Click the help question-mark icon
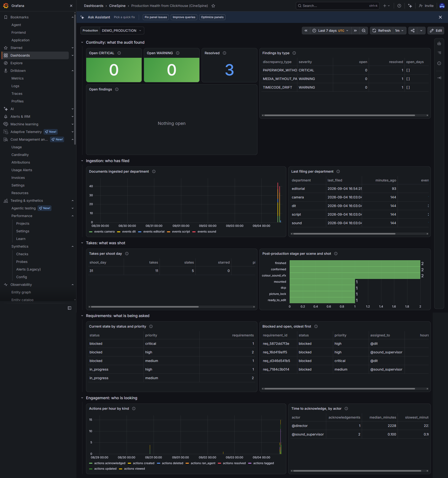Image resolution: width=448 pixels, height=478 pixels. coord(399,6)
